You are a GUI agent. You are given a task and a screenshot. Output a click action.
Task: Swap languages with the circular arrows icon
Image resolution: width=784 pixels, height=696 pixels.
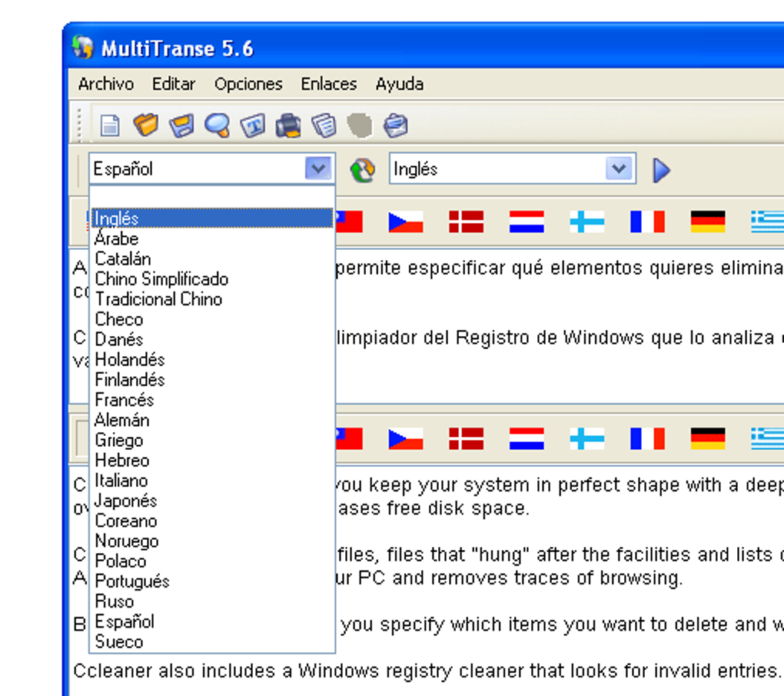(x=363, y=170)
